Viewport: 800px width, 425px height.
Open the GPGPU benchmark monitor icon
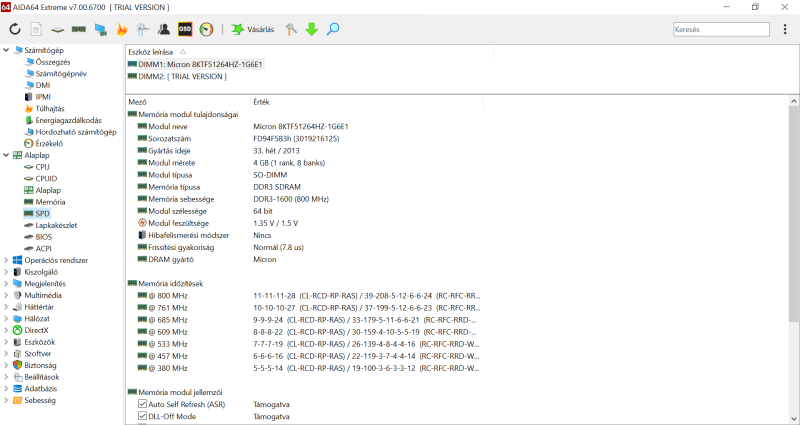(x=101, y=30)
